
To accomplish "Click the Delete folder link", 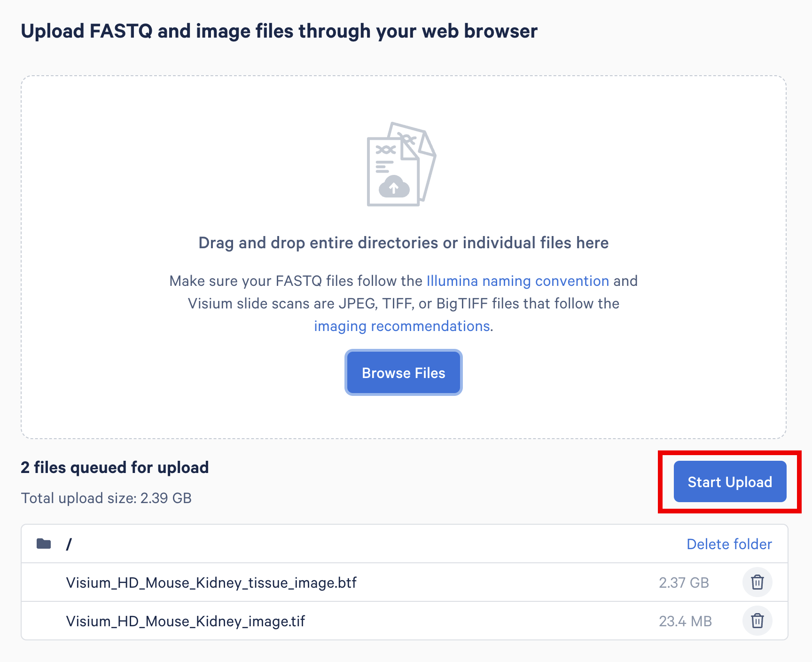I will pos(729,544).
